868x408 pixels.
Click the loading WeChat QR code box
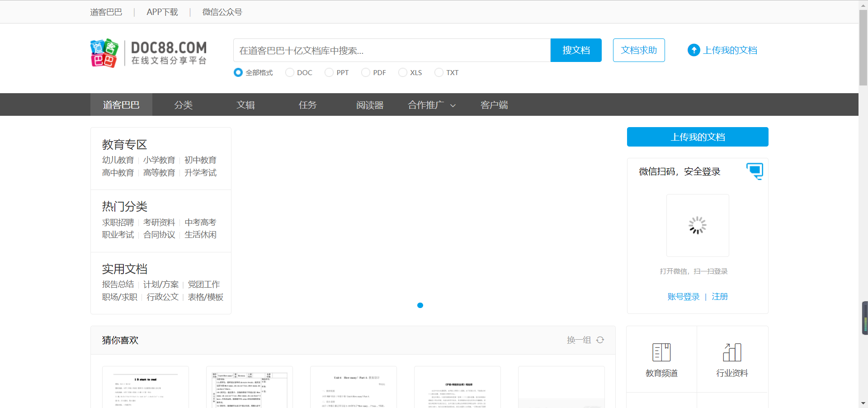point(698,225)
